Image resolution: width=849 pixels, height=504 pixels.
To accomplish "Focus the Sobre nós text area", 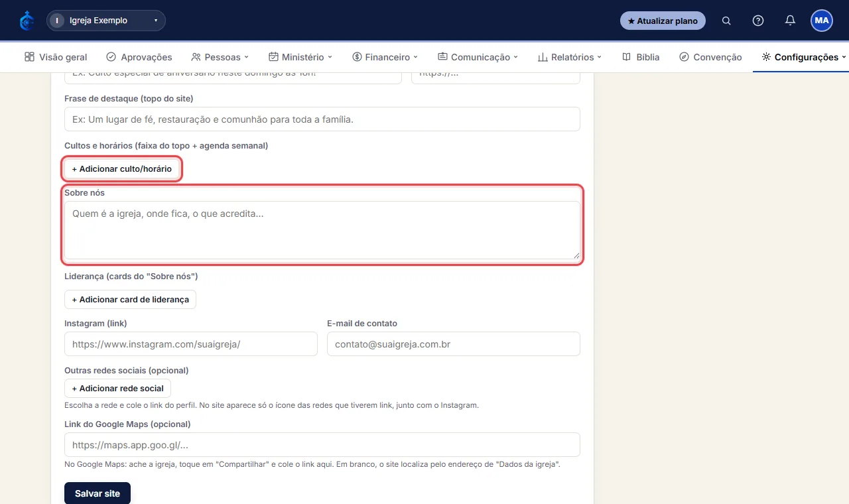I will 322,230.
